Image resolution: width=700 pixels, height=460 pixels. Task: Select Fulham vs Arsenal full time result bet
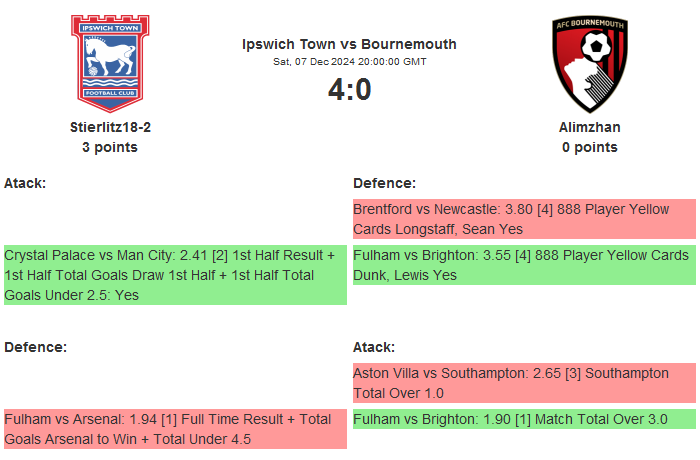[175, 429]
